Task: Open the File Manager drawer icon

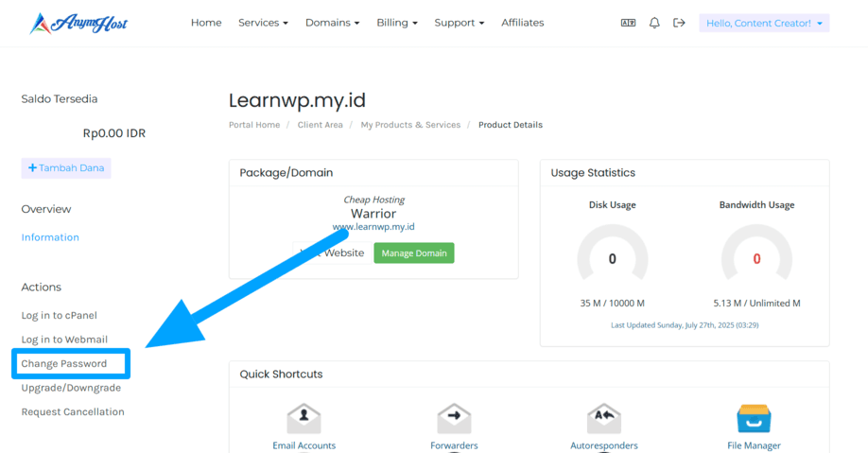Action: pyautogui.click(x=754, y=419)
